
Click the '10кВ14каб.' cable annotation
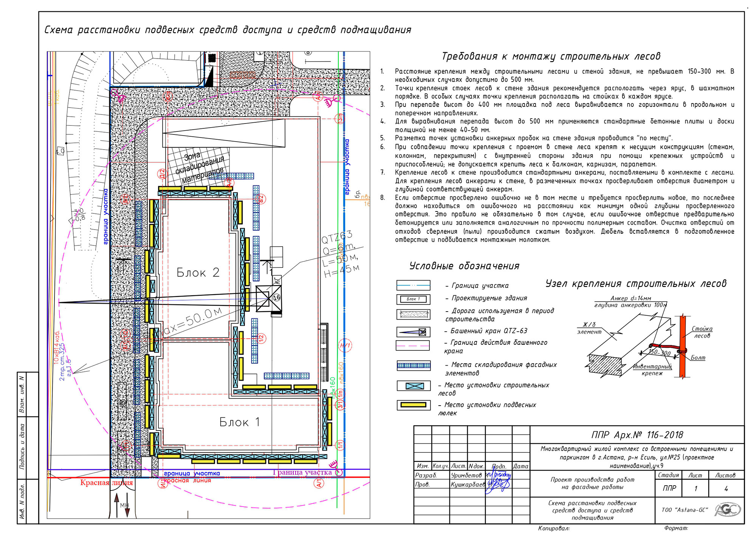click(57, 347)
